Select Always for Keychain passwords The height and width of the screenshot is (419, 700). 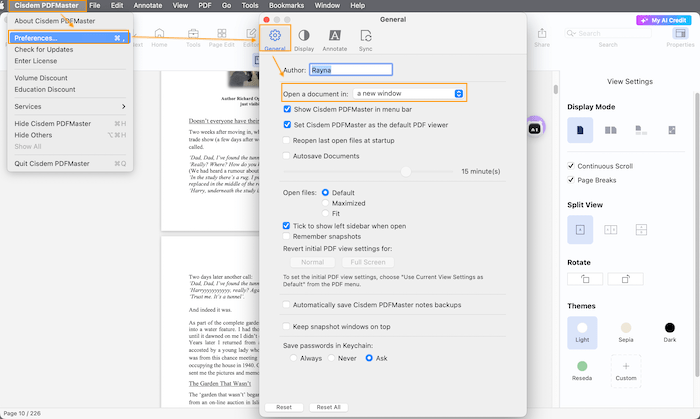click(x=293, y=358)
